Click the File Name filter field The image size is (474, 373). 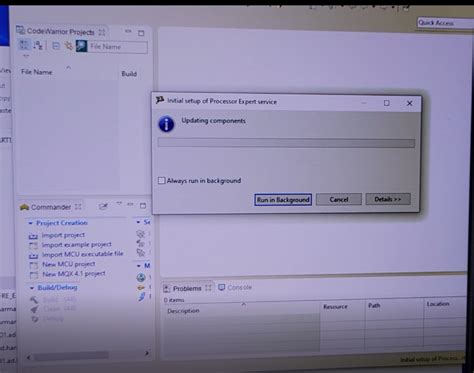point(118,47)
